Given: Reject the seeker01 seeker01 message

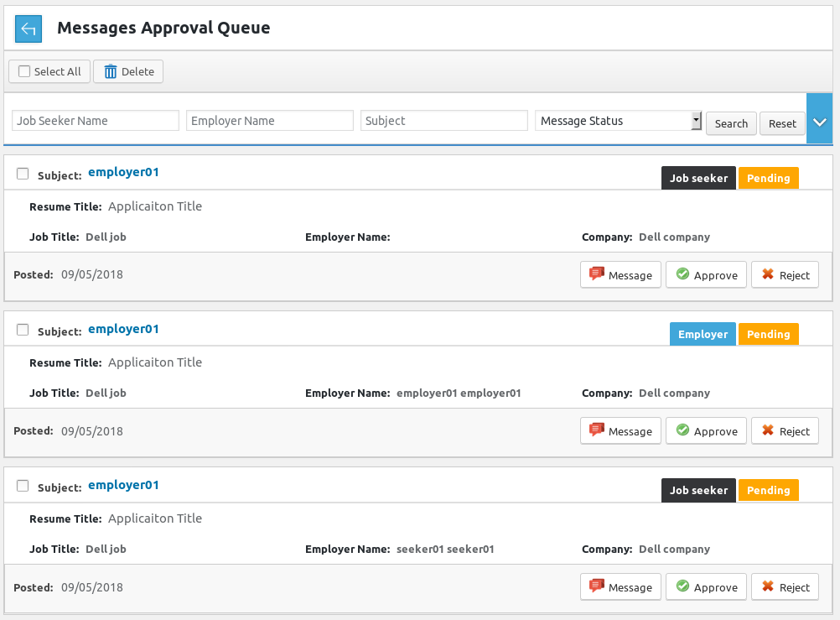Looking at the screenshot, I should click(785, 586).
